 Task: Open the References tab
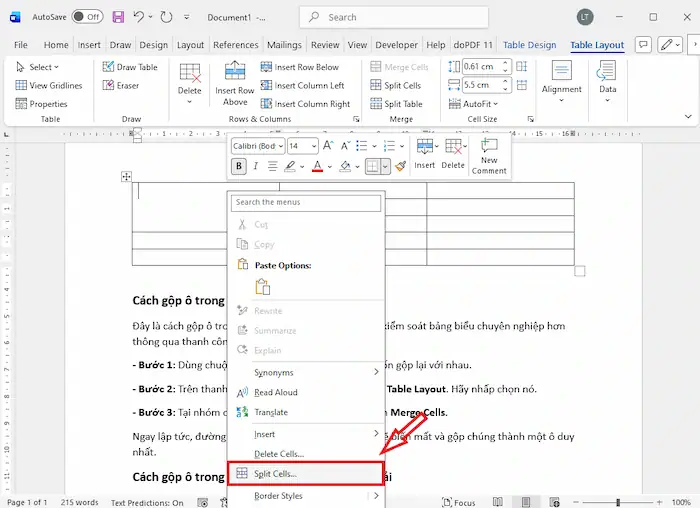point(236,45)
